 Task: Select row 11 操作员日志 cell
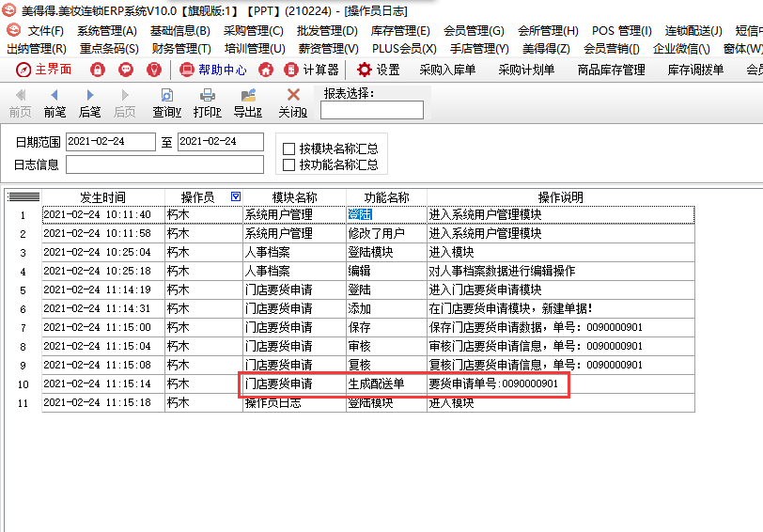[294, 403]
